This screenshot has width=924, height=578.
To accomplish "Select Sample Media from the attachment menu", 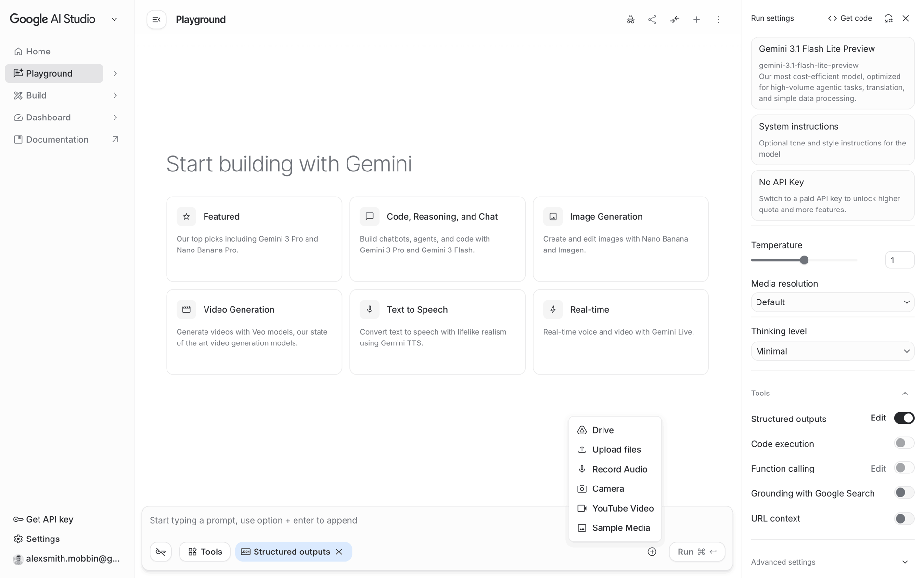I will [x=615, y=528].
